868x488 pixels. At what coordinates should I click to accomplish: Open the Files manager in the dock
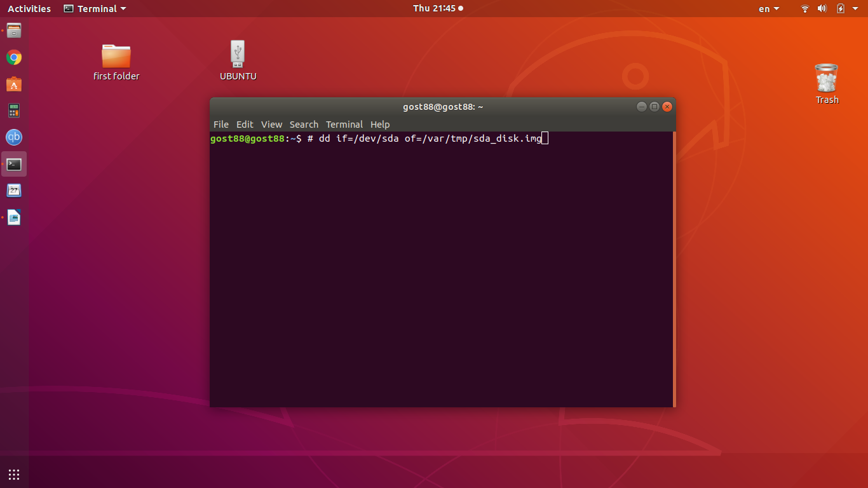tap(14, 30)
